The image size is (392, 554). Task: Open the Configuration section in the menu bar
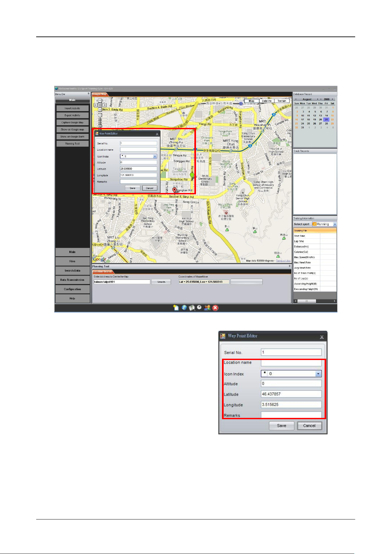[x=72, y=289]
